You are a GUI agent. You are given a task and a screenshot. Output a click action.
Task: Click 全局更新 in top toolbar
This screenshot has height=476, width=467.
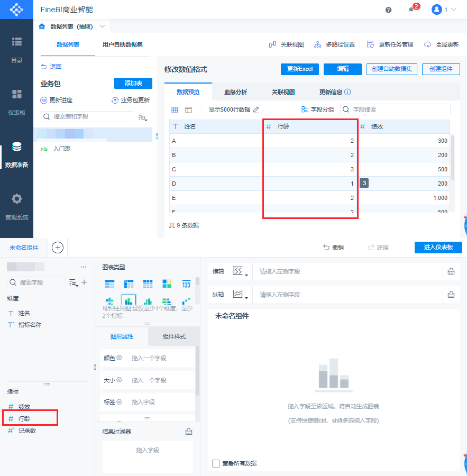(441, 44)
